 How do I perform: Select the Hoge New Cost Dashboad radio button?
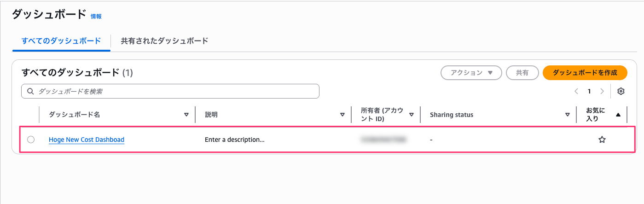(x=31, y=140)
